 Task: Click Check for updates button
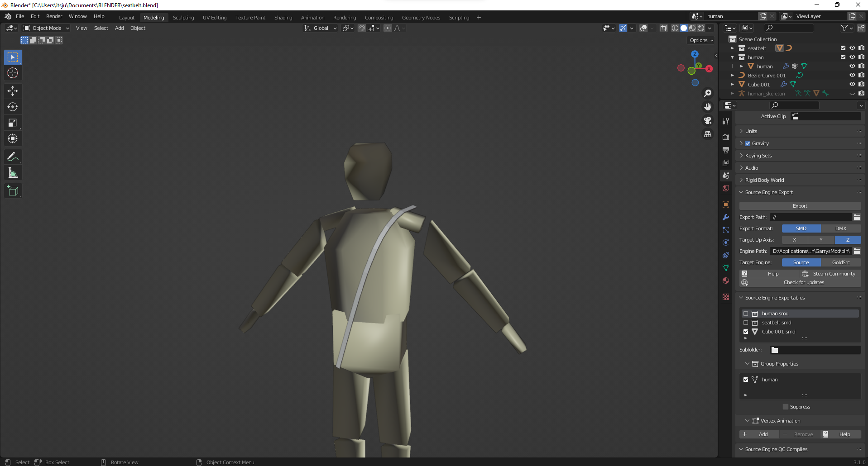(803, 282)
